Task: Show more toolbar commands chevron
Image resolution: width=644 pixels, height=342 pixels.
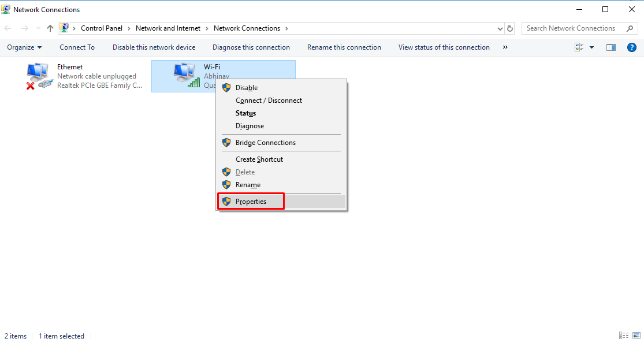Action: coord(505,47)
